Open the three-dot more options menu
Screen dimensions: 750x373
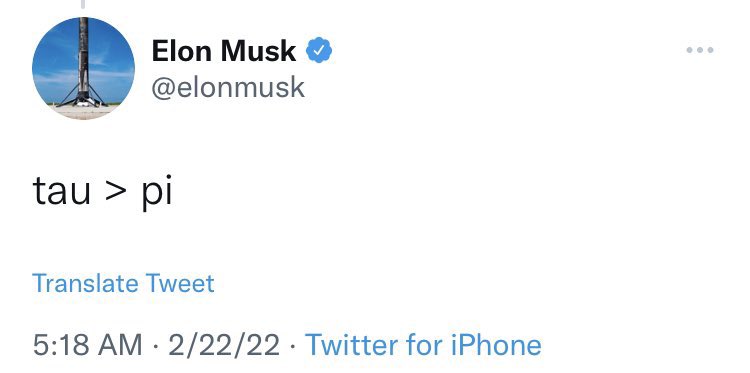[x=700, y=50]
